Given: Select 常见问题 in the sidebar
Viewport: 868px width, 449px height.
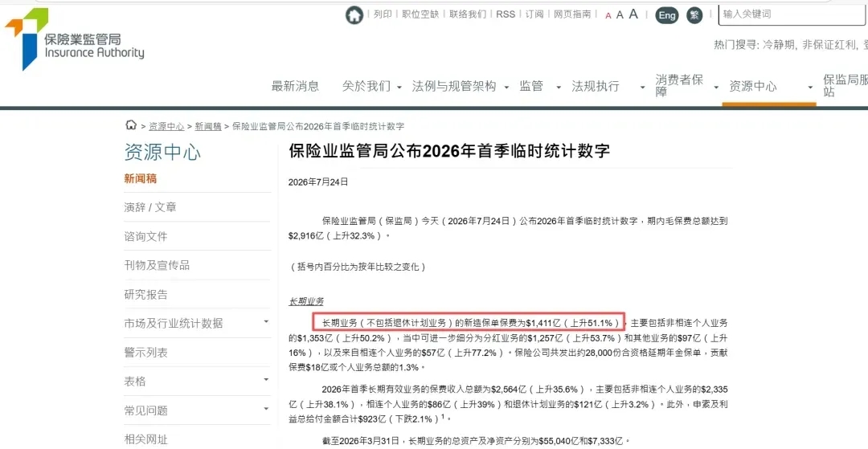Looking at the screenshot, I should [145, 410].
